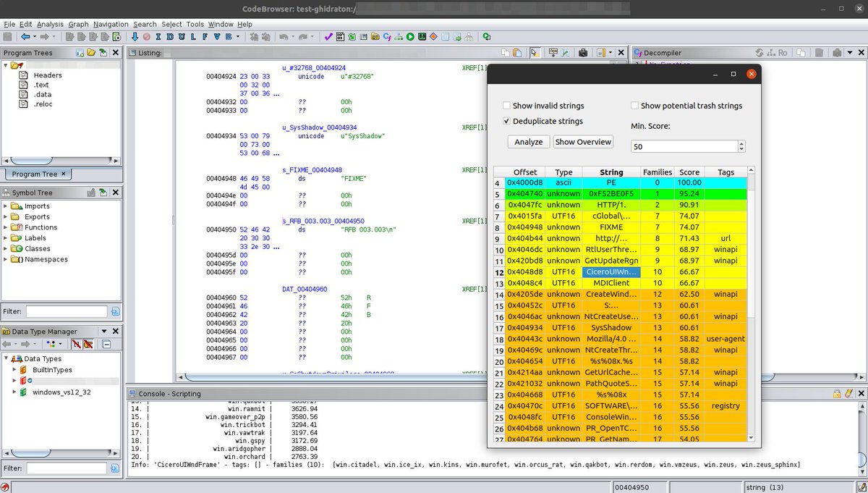Expand the windows_vs12_32 archive node
This screenshot has height=493, width=868.
(x=15, y=392)
